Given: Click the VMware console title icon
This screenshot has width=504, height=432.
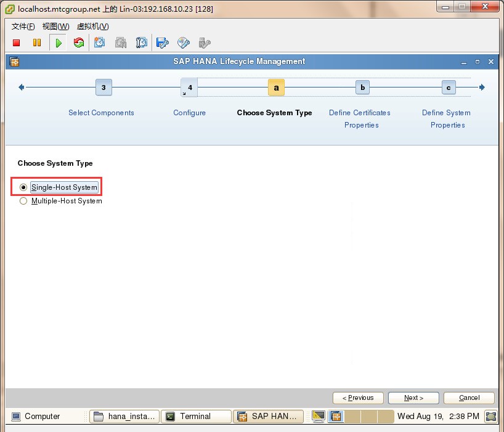Looking at the screenshot, I should 10,9.
